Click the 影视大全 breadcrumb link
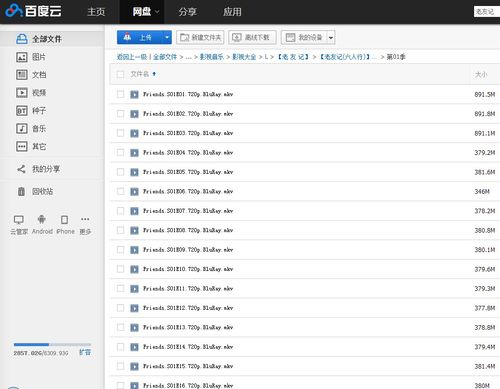The image size is (500, 389). tap(244, 57)
